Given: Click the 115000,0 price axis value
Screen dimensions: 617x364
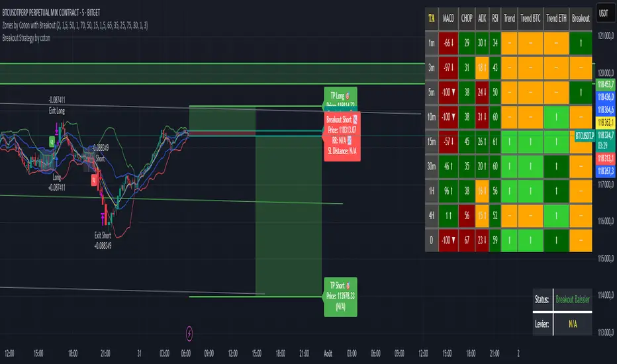Looking at the screenshot, I should 606,259.
